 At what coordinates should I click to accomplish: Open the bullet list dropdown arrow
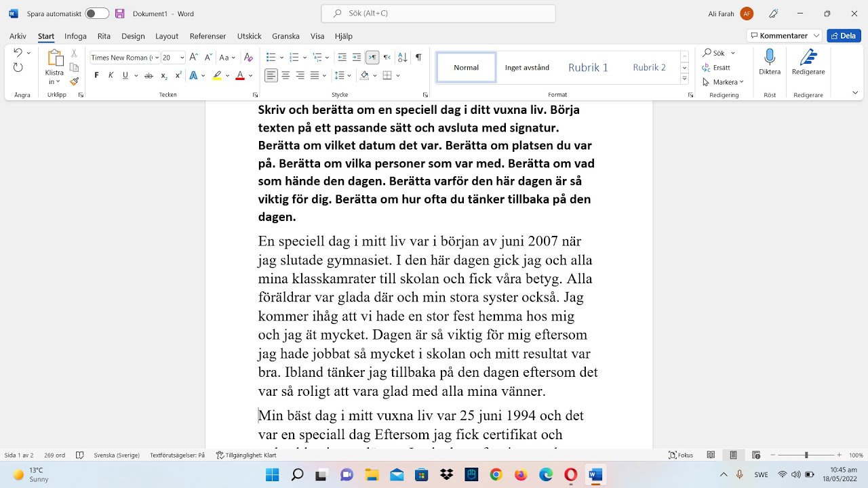282,58
